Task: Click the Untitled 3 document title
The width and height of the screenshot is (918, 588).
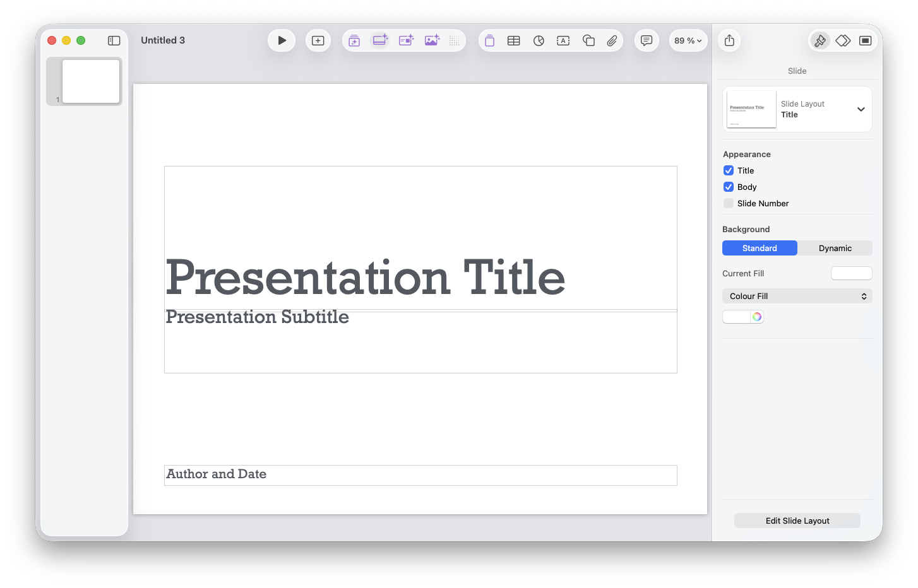Action: 163,40
